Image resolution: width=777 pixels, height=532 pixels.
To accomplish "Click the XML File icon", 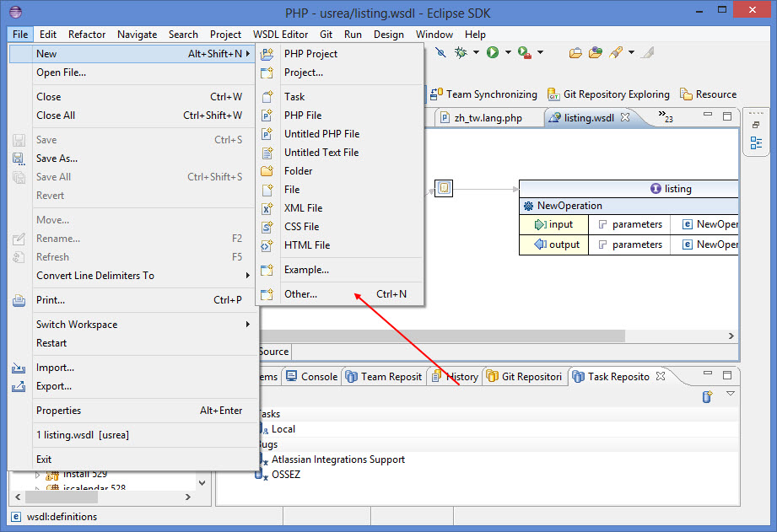I will 267,208.
